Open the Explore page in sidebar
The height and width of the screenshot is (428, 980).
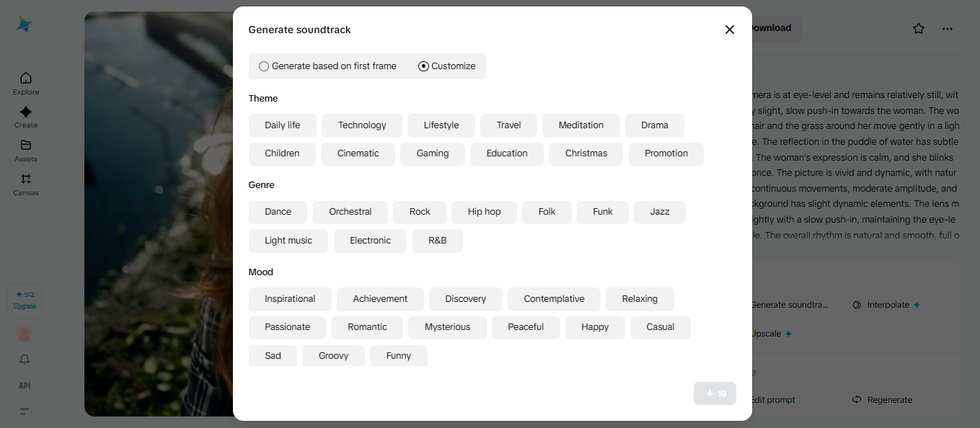[x=26, y=83]
